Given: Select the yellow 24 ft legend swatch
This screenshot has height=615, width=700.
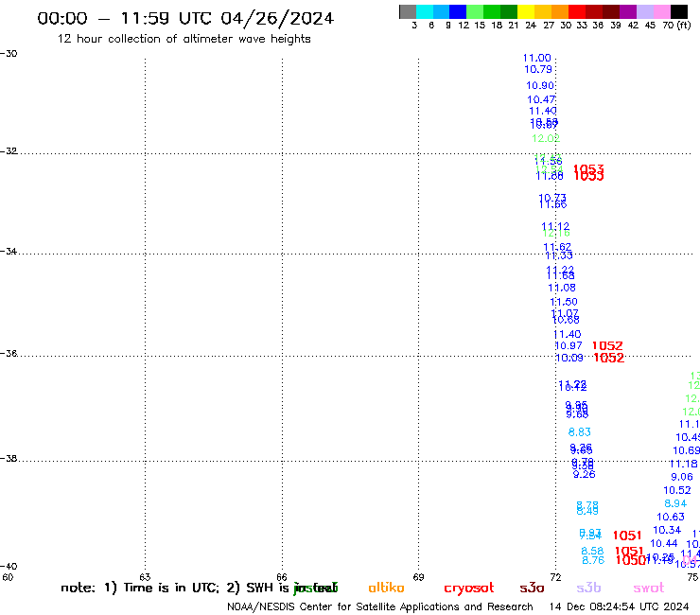Looking at the screenshot, I should (526, 11).
